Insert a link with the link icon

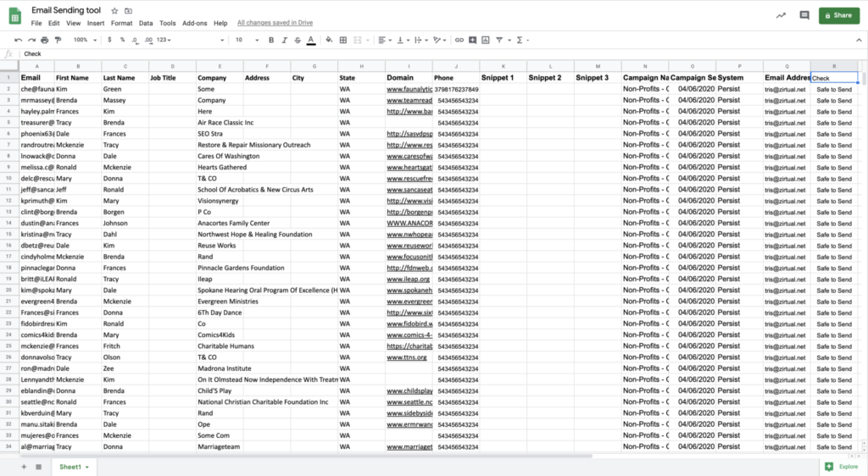pos(459,40)
